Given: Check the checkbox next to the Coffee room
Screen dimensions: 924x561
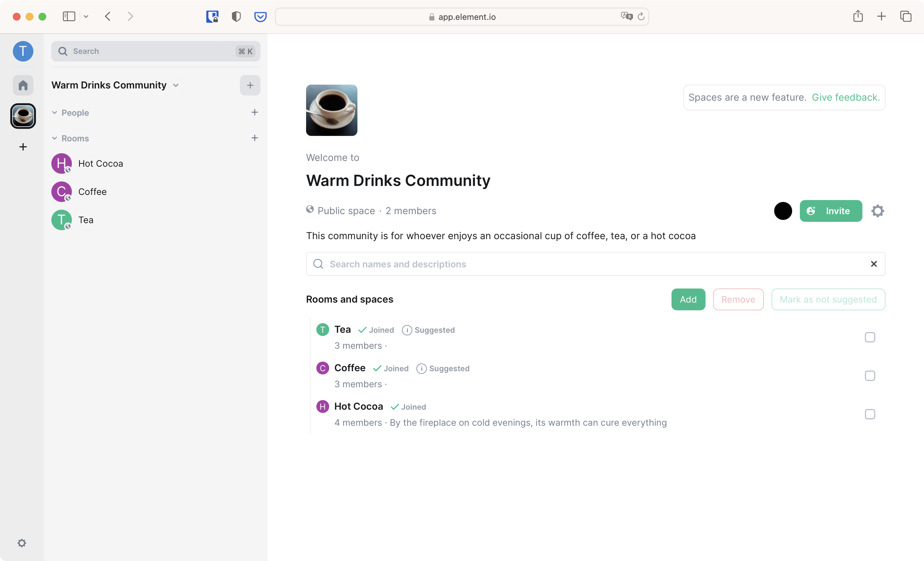Looking at the screenshot, I should (870, 375).
